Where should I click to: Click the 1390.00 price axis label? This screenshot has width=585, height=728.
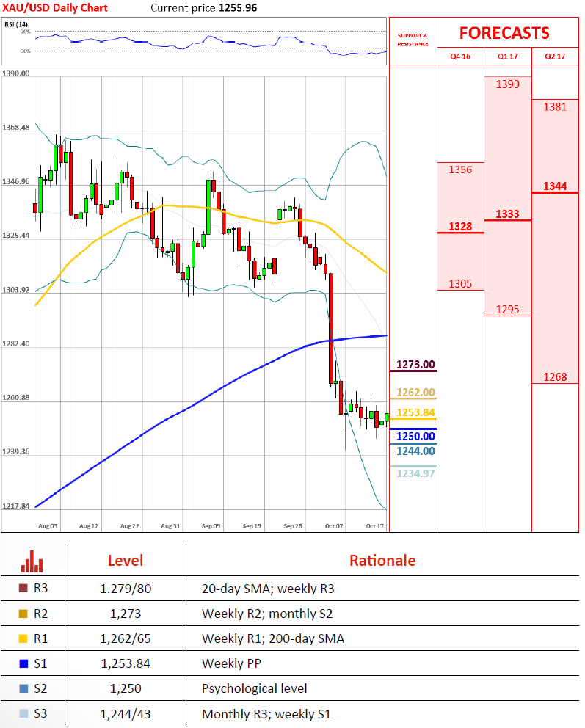click(16, 73)
